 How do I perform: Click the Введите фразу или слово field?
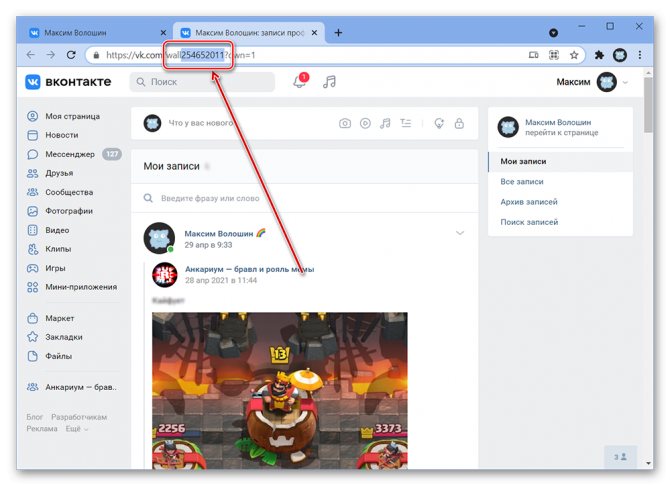(x=304, y=198)
